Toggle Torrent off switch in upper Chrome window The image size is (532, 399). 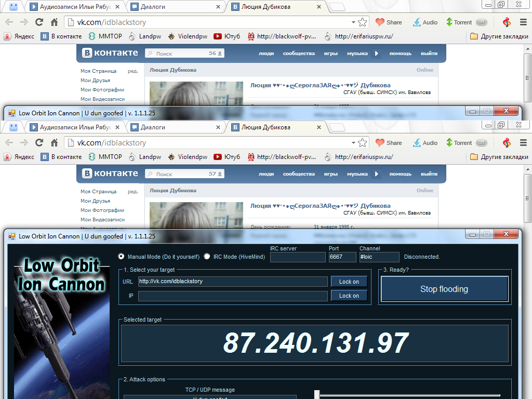point(482,22)
